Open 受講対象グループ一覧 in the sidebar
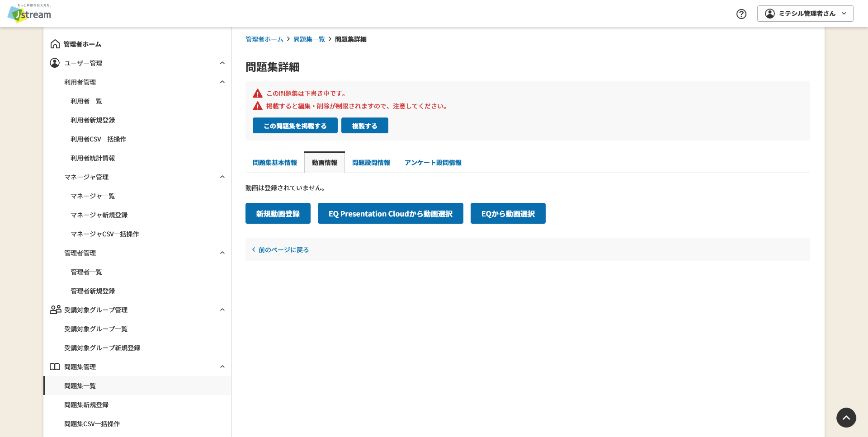The width and height of the screenshot is (868, 437). tap(96, 329)
